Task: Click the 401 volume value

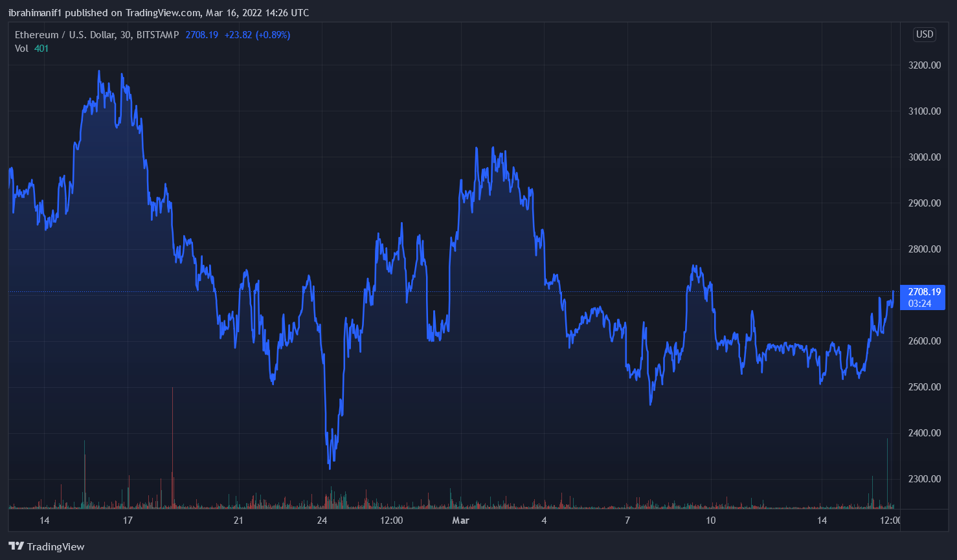Action: pyautogui.click(x=41, y=49)
